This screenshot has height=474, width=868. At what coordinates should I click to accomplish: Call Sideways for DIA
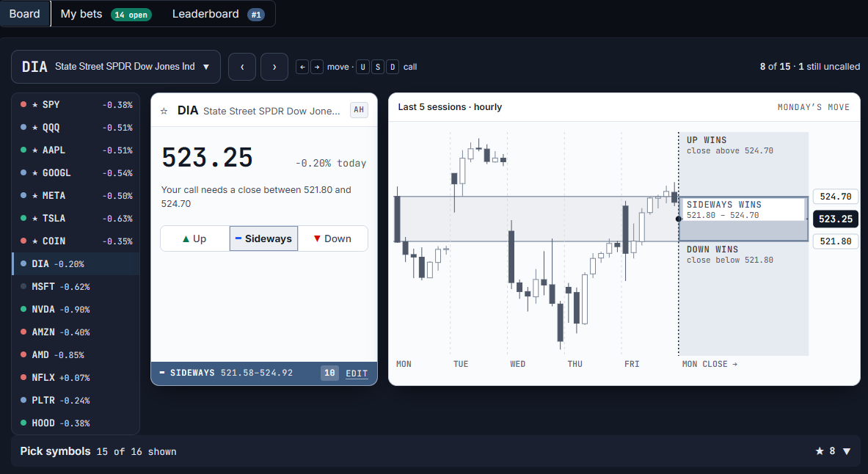263,238
